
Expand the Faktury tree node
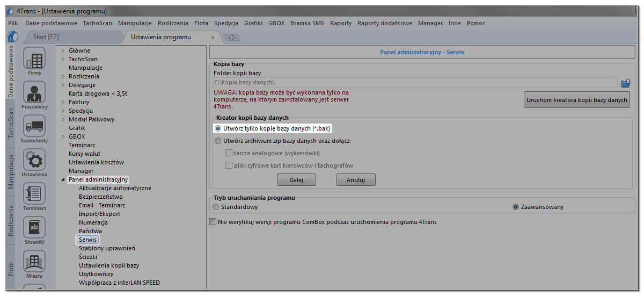63,102
